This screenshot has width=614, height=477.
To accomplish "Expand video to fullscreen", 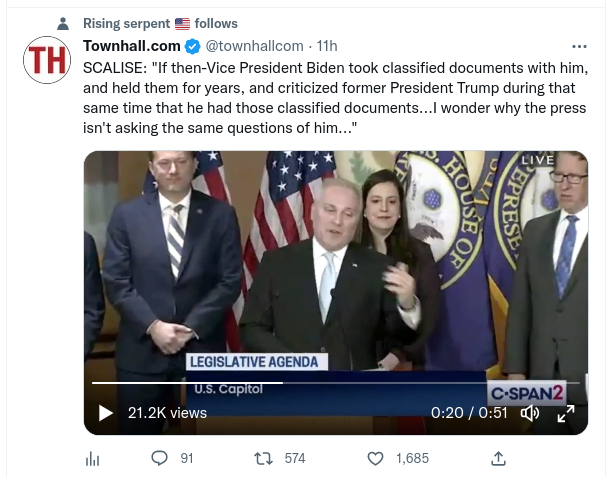I will pyautogui.click(x=565, y=413).
